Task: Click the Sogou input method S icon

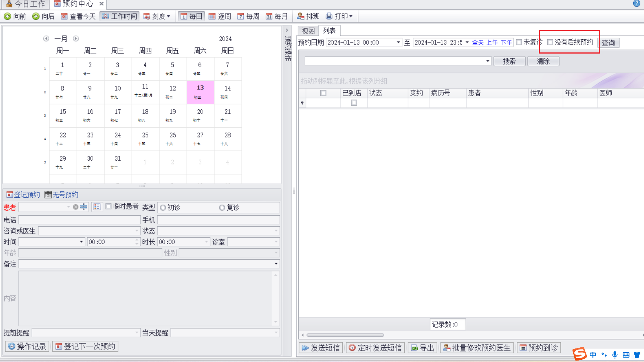Action: (x=579, y=354)
